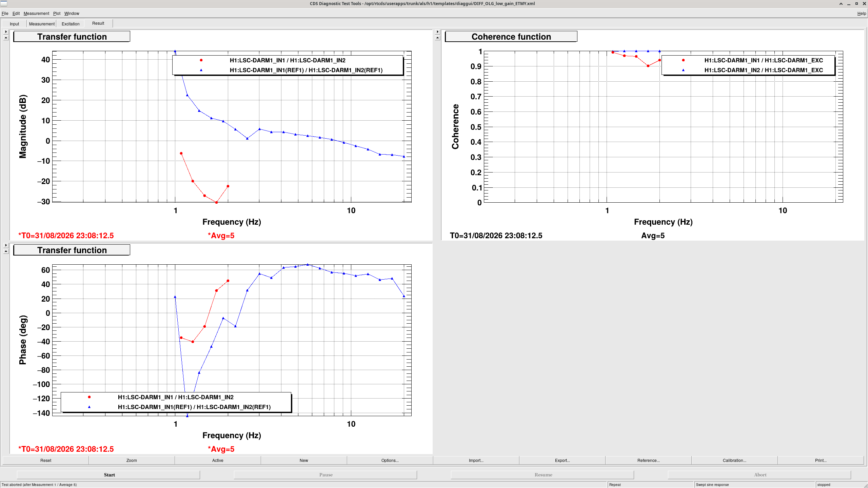Click the Start button
This screenshot has height=488, width=868.
pos(108,475)
